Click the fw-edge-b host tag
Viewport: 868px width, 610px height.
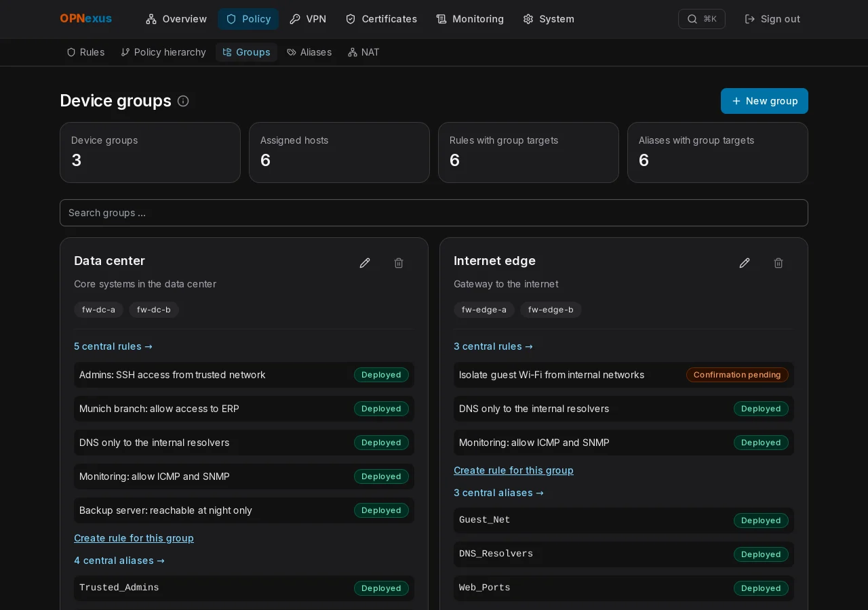point(551,310)
